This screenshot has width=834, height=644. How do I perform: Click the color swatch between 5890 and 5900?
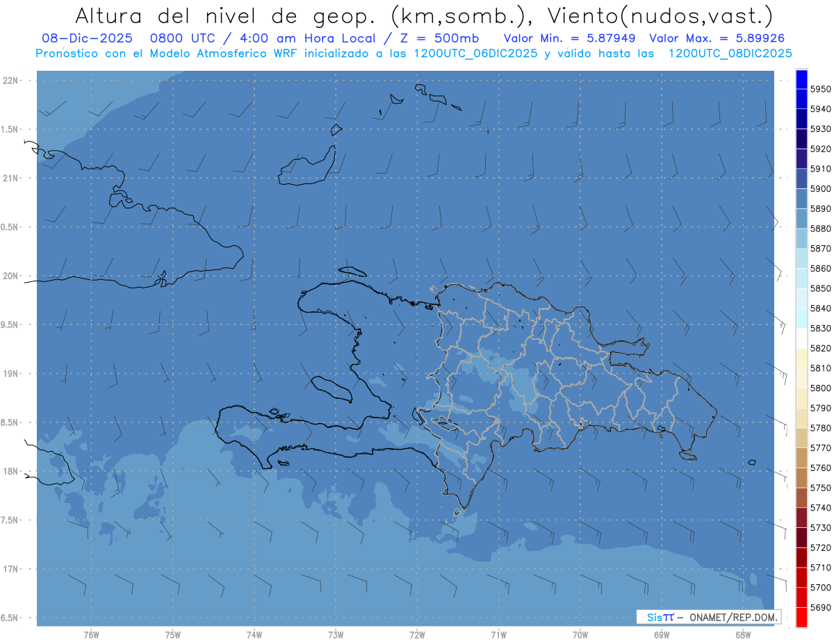coord(801,199)
